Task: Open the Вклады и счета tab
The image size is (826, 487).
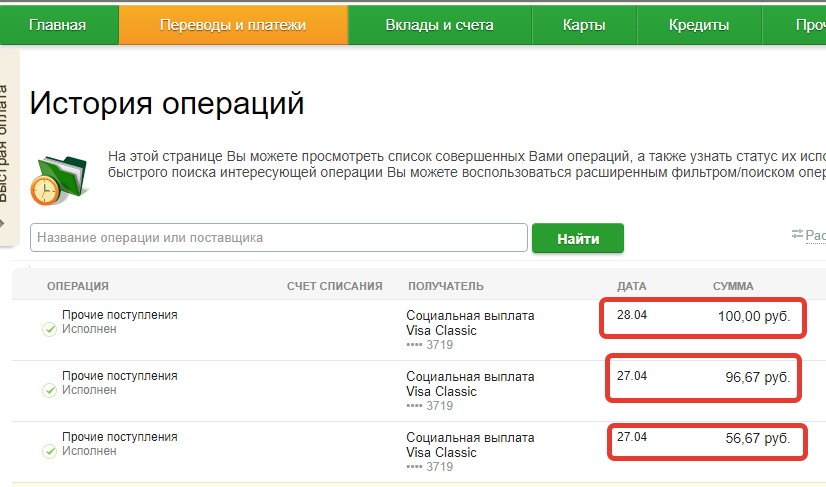Action: coord(439,25)
